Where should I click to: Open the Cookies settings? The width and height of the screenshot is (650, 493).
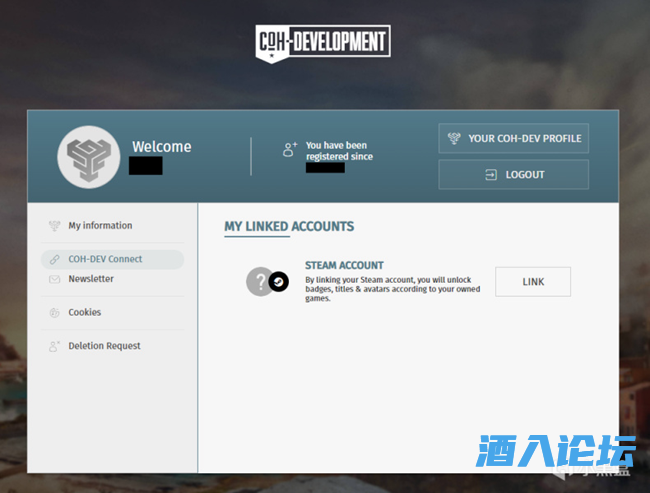112,312
